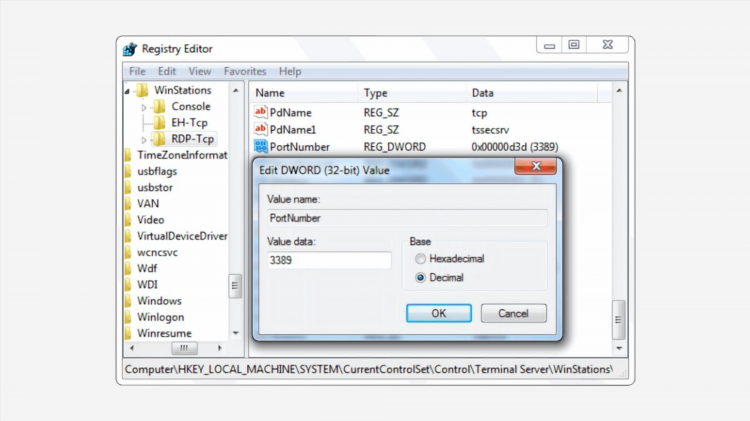Select the TimeZoneInformation key
The image size is (750, 421).
(x=182, y=155)
